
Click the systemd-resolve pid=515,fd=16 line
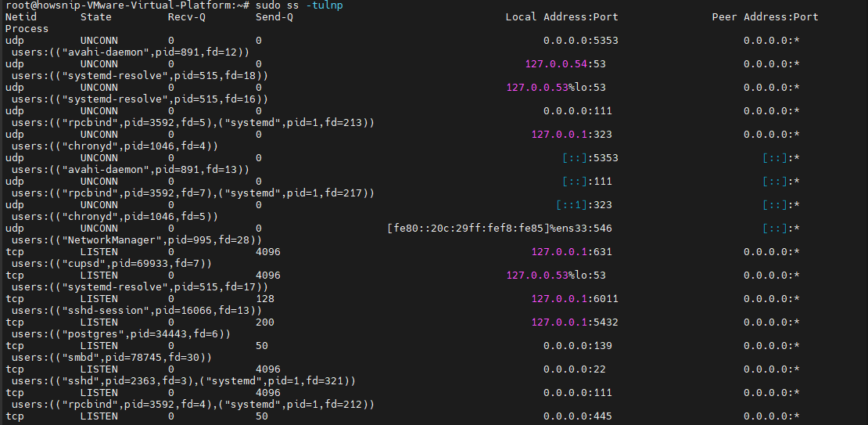(x=139, y=99)
